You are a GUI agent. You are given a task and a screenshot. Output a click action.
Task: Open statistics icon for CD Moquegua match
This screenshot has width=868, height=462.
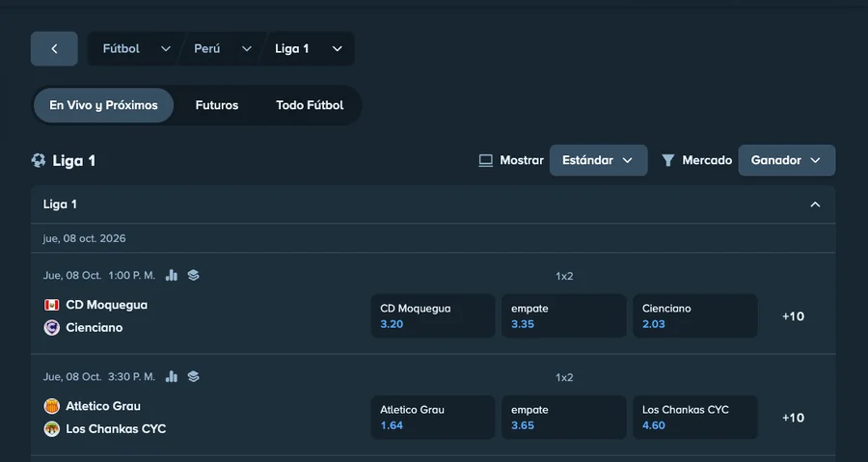click(x=172, y=275)
